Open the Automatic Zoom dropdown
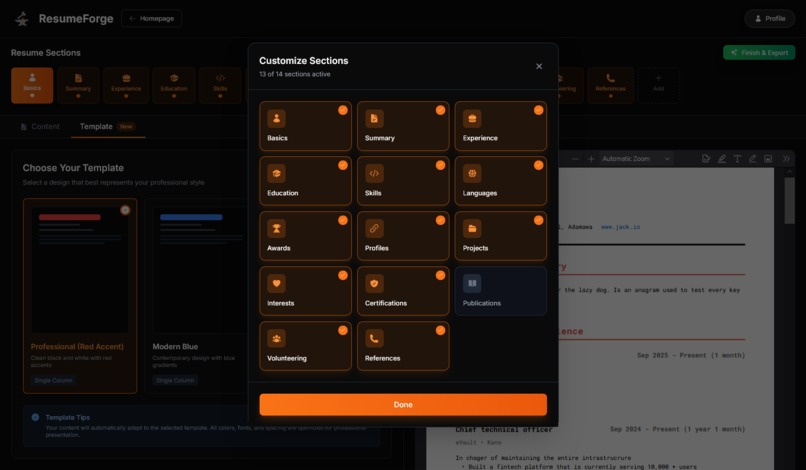 [636, 159]
